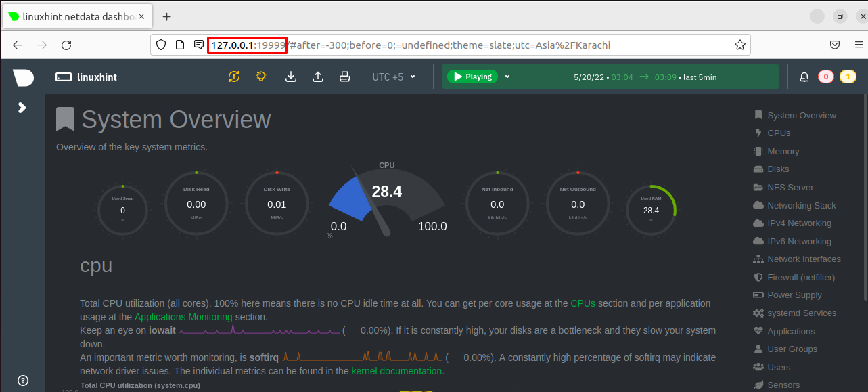Click the URL address field
The image size is (868, 392).
[450, 45]
